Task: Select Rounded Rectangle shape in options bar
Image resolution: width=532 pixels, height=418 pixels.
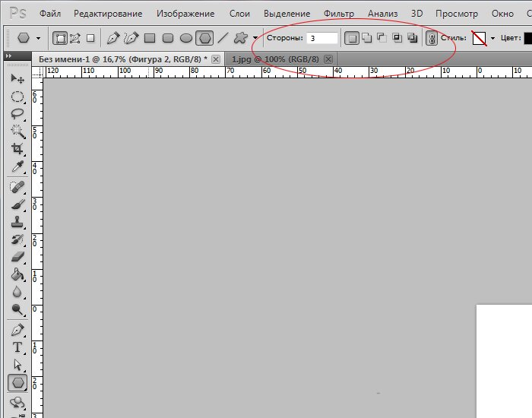Action: pyautogui.click(x=168, y=38)
